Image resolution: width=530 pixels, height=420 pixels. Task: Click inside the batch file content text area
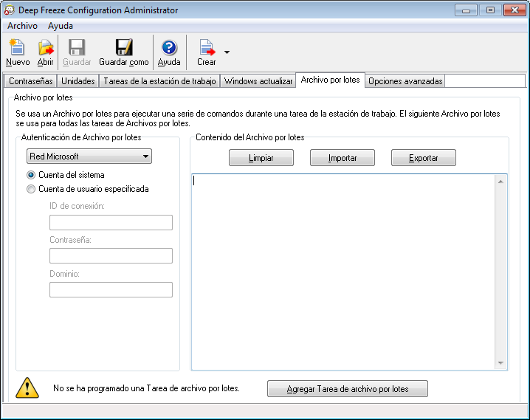(343, 272)
